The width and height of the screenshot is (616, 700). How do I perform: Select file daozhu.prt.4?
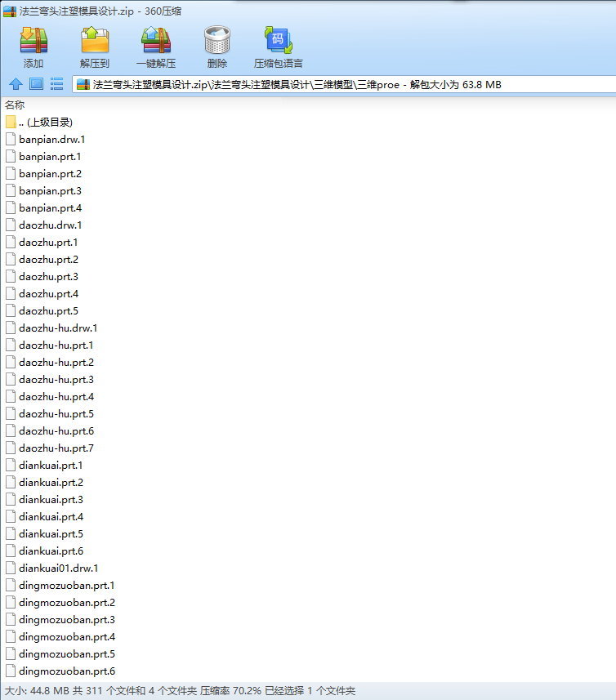point(42,294)
